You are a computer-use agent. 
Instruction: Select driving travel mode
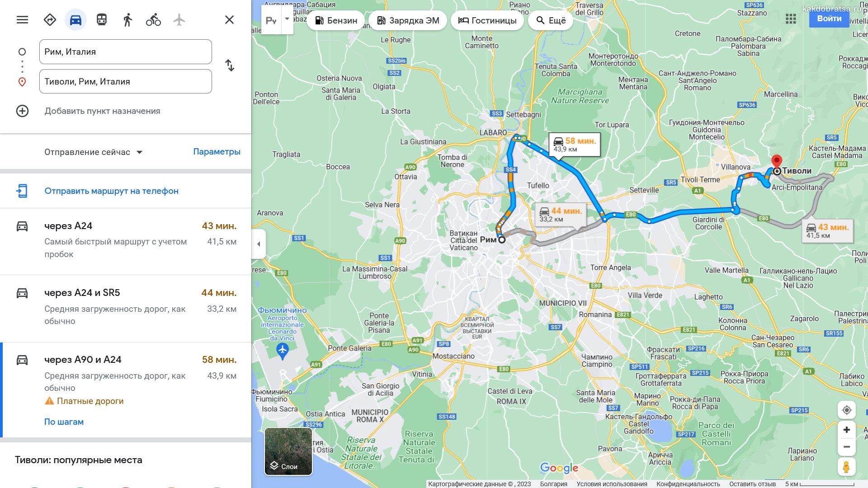click(x=75, y=20)
